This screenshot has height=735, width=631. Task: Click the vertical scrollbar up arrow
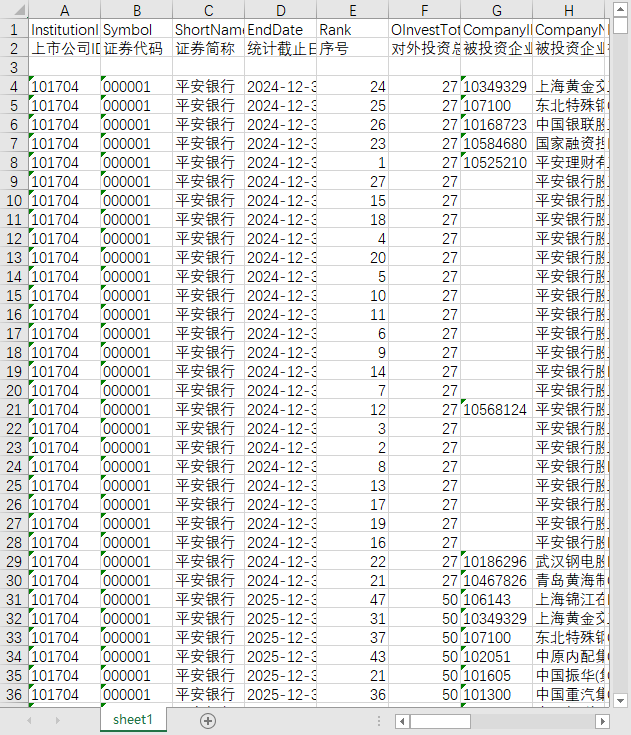620,9
